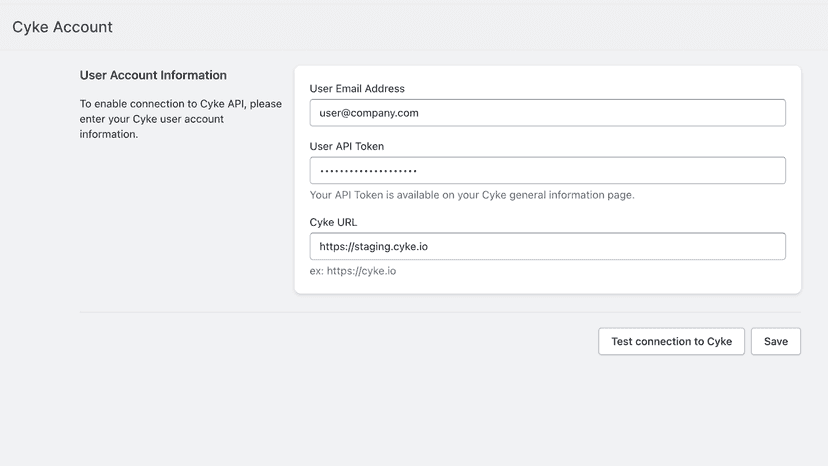
Task: Select the Cyke URL input field
Action: pos(548,246)
